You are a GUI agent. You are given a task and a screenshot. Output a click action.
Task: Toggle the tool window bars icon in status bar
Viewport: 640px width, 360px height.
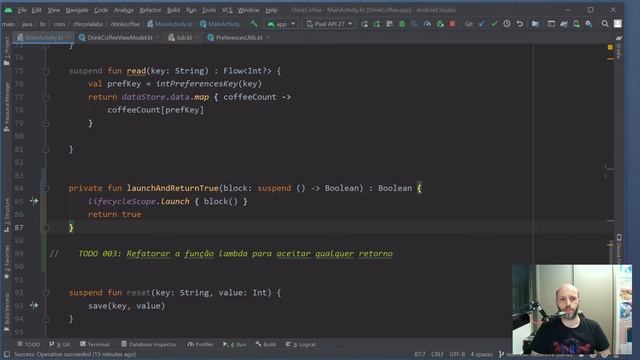(7, 354)
